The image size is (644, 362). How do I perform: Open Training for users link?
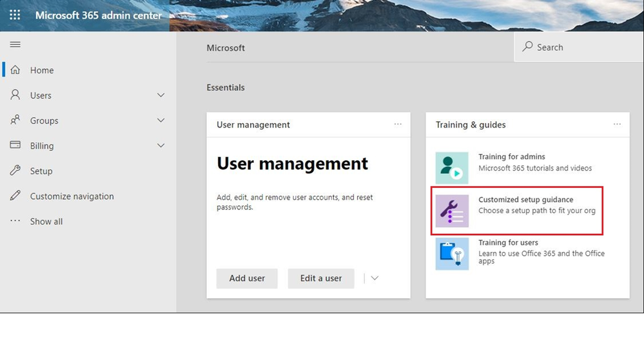pyautogui.click(x=508, y=242)
